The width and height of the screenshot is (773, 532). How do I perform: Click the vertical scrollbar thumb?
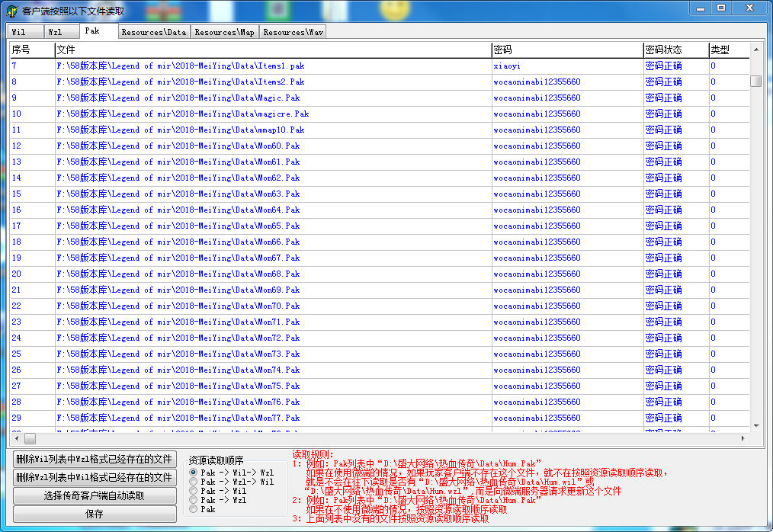755,81
